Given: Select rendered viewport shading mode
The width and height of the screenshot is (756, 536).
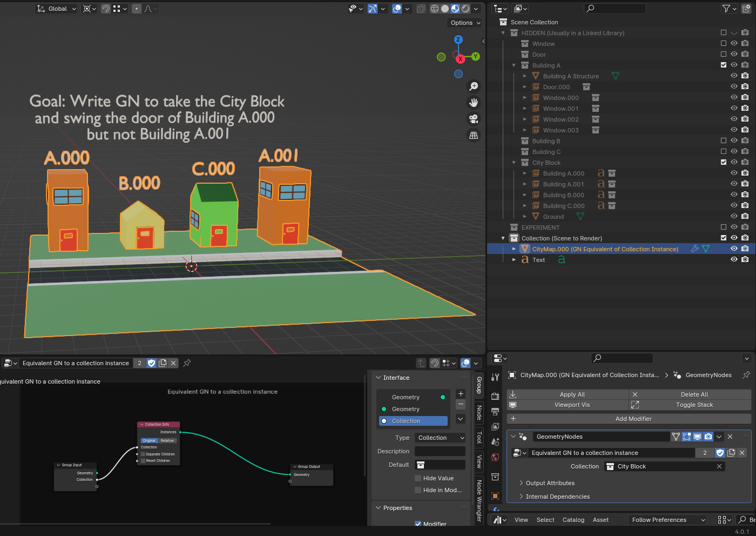Looking at the screenshot, I should (465, 9).
